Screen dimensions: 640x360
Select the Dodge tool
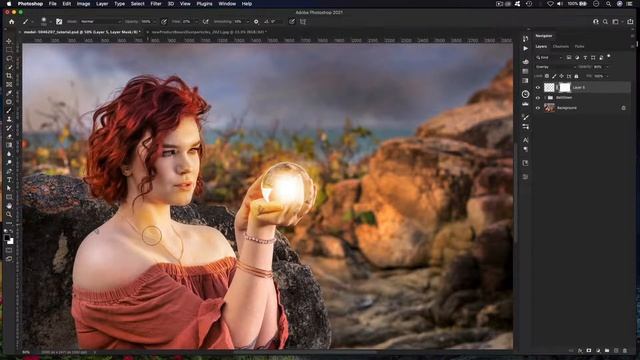pos(9,162)
